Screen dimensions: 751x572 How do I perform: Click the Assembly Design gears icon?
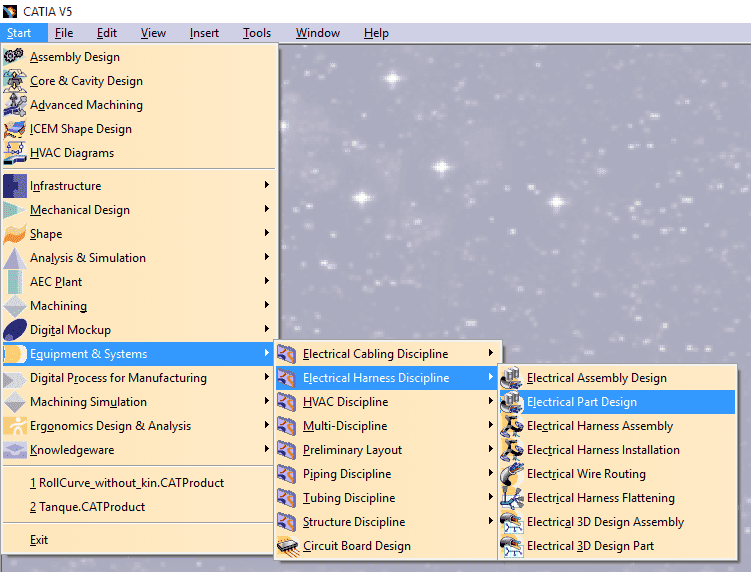14,57
